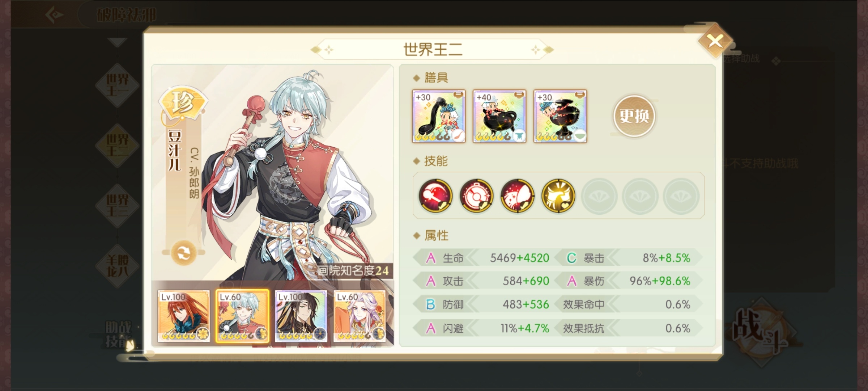Select the Lv.60 white-haired character portrait
The height and width of the screenshot is (391, 868).
pyautogui.click(x=359, y=316)
